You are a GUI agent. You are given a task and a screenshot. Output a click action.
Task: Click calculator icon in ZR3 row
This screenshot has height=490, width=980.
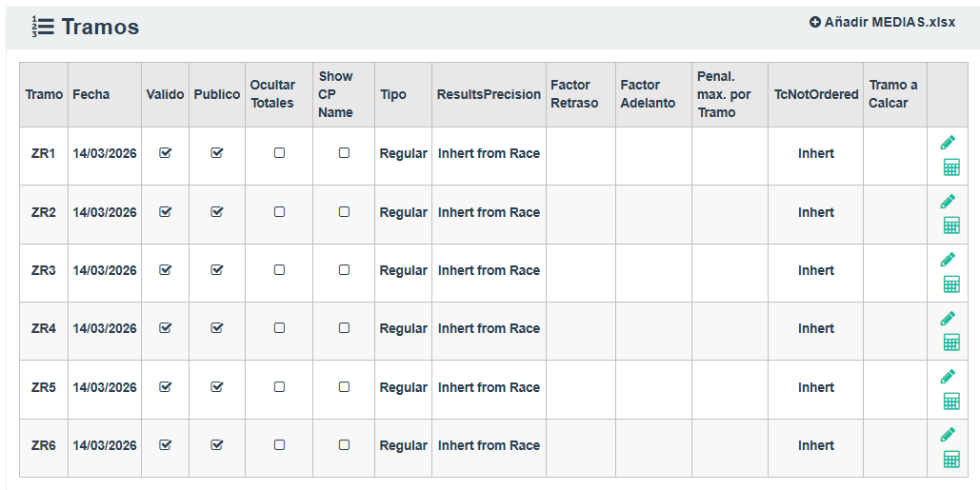950,284
